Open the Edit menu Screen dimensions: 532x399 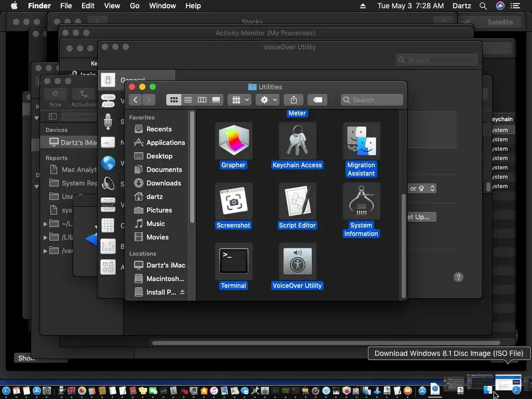88,6
